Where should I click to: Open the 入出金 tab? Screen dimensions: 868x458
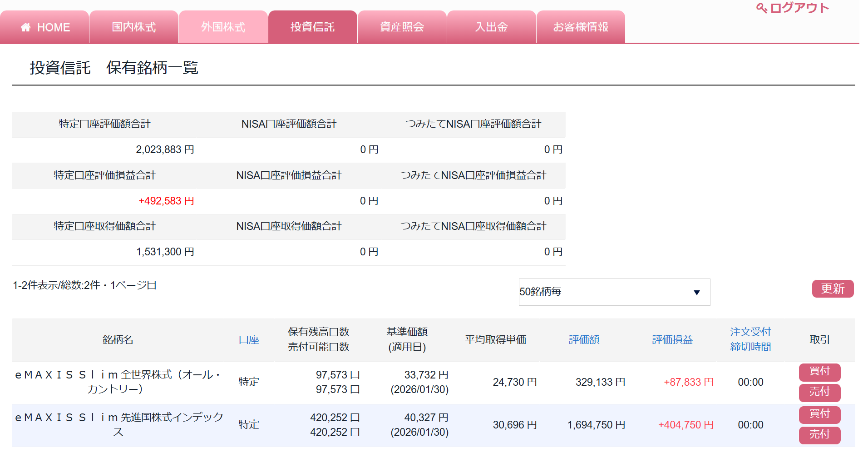point(491,27)
